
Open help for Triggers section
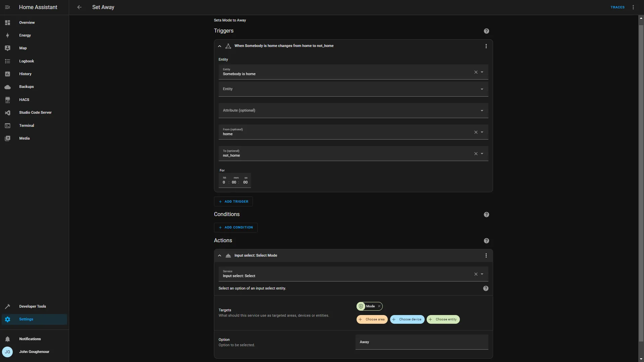[x=486, y=31]
